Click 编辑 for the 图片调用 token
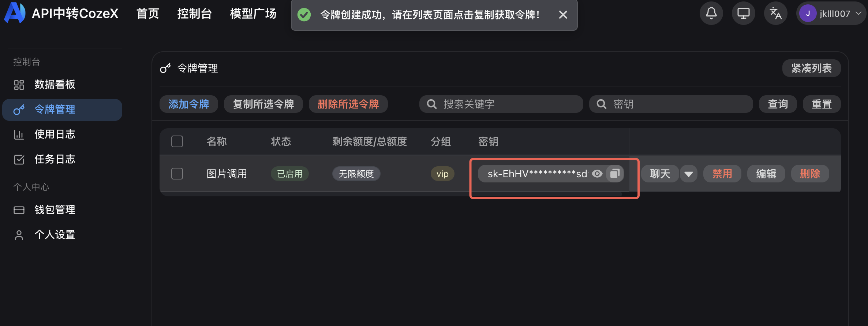Viewport: 868px width, 326px height. click(x=766, y=174)
